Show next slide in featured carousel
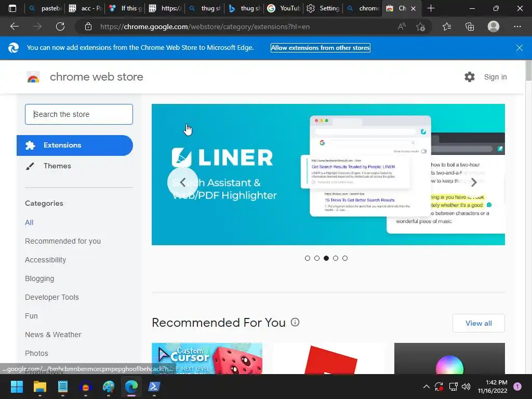Image resolution: width=532 pixels, height=399 pixels. tap(474, 182)
